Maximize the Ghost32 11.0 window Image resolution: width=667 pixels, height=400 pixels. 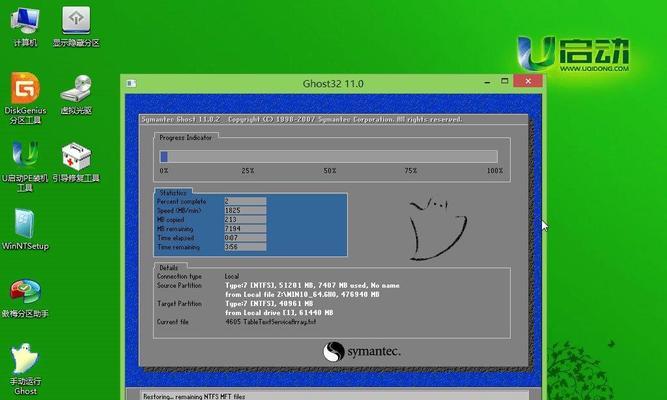click(505, 81)
